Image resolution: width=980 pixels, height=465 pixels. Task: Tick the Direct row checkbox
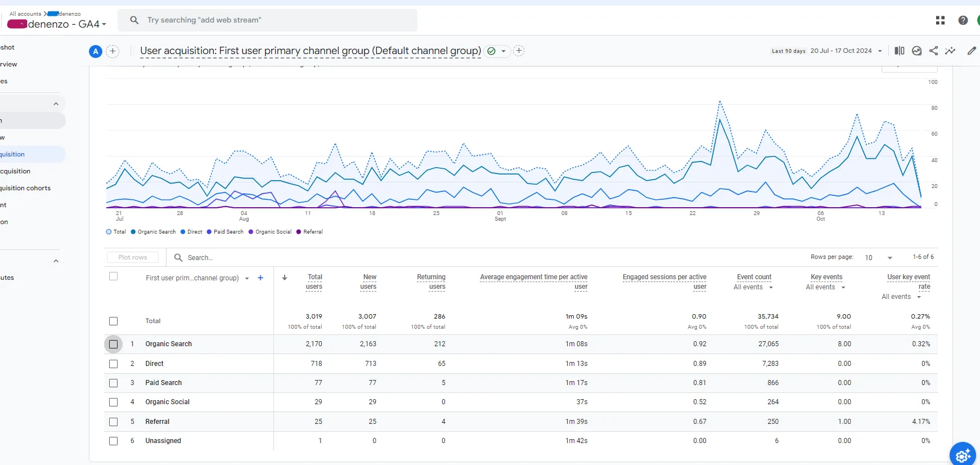click(113, 364)
